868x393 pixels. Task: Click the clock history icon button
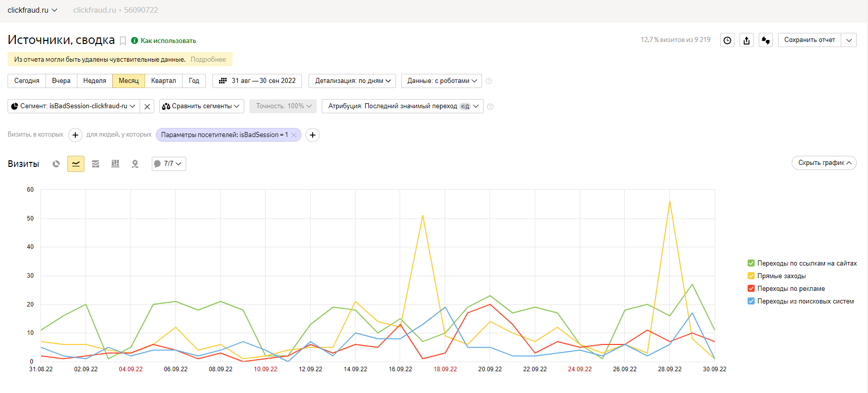click(727, 40)
